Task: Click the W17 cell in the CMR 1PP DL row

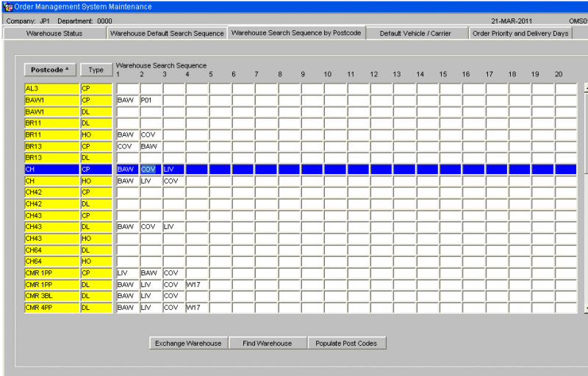Action: click(x=197, y=285)
